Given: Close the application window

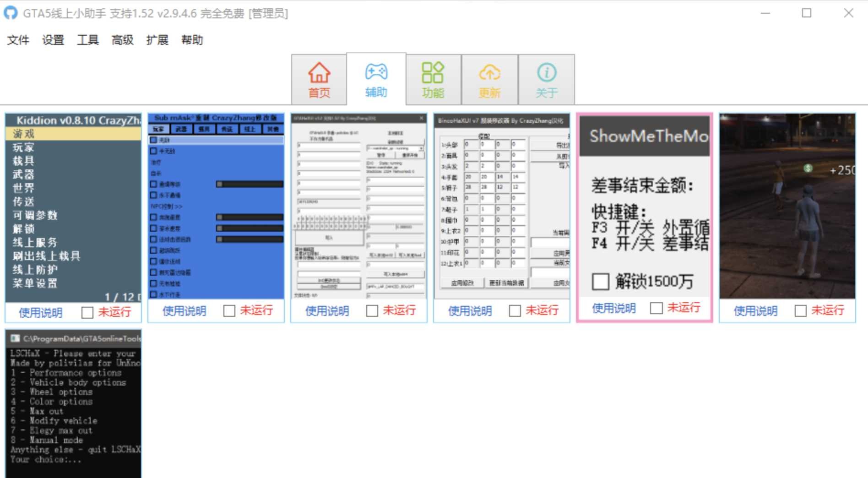Looking at the screenshot, I should coord(848,13).
